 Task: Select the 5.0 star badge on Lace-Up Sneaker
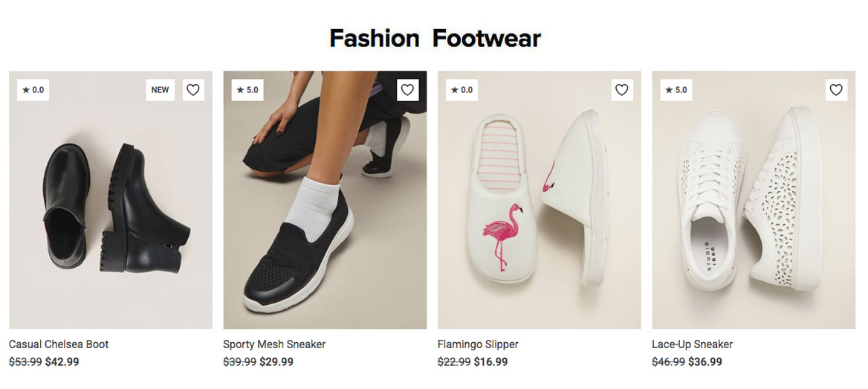[x=676, y=90]
